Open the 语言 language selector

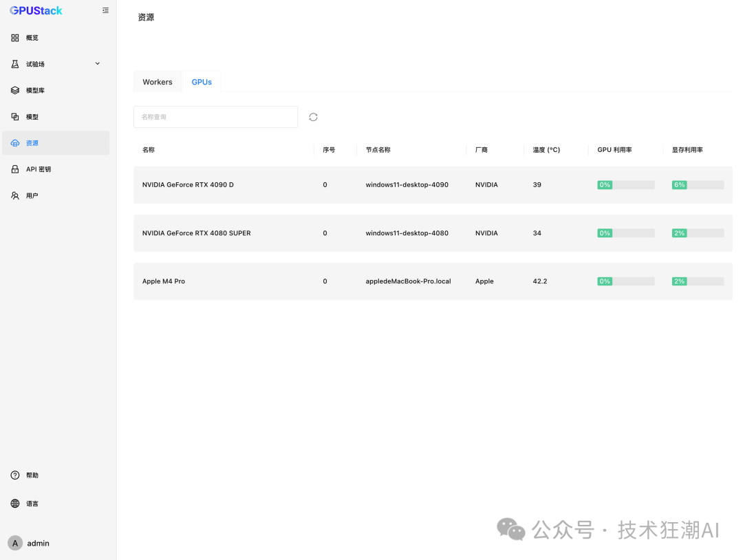coord(32,504)
